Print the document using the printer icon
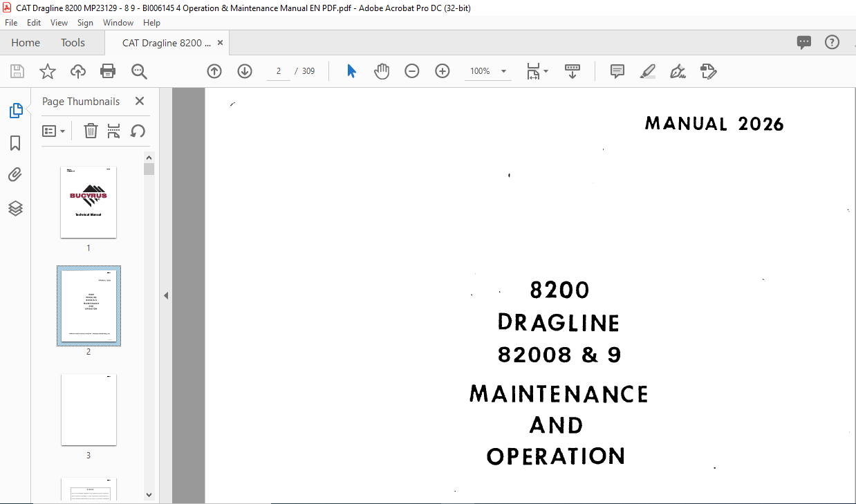Screen dimensions: 856x504 pyautogui.click(x=108, y=71)
